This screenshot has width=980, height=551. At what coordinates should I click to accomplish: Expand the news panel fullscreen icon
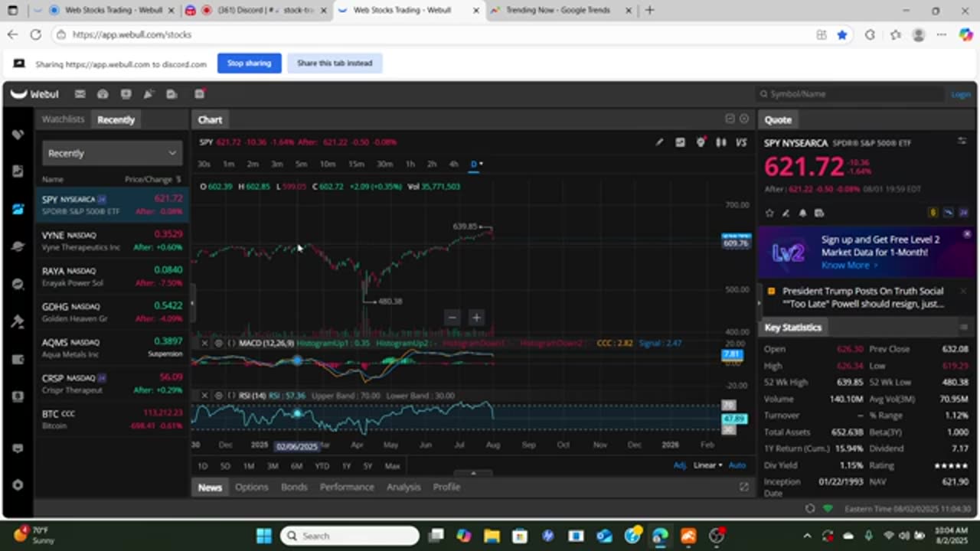click(x=743, y=487)
